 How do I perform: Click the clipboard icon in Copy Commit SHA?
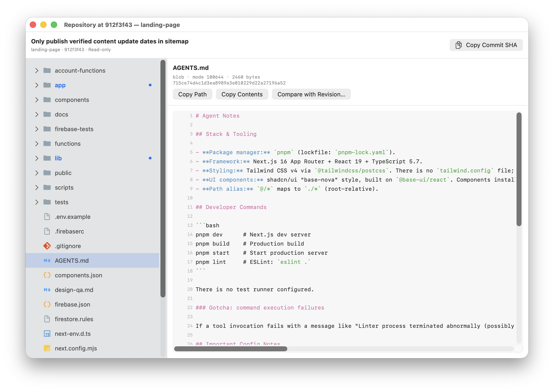[x=458, y=45]
